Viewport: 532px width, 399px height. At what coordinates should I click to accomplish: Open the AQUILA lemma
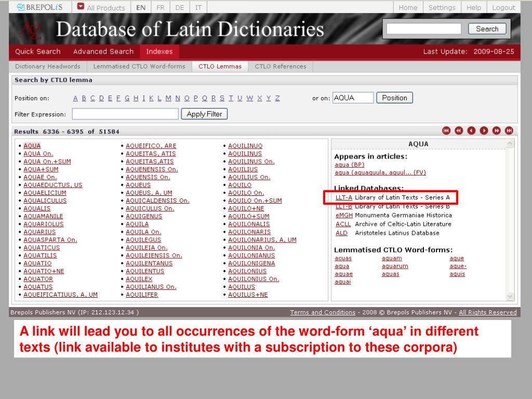137,224
